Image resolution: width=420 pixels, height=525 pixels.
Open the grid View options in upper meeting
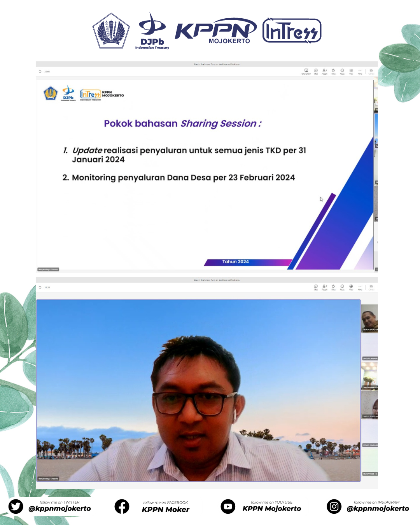(x=351, y=71)
